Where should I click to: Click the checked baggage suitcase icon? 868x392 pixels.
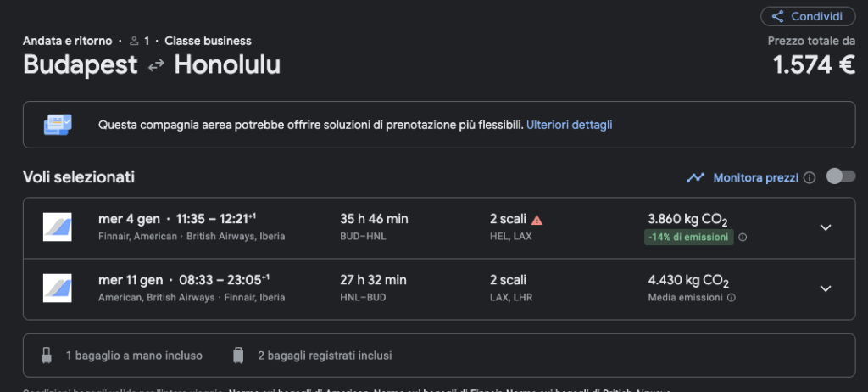coord(238,356)
